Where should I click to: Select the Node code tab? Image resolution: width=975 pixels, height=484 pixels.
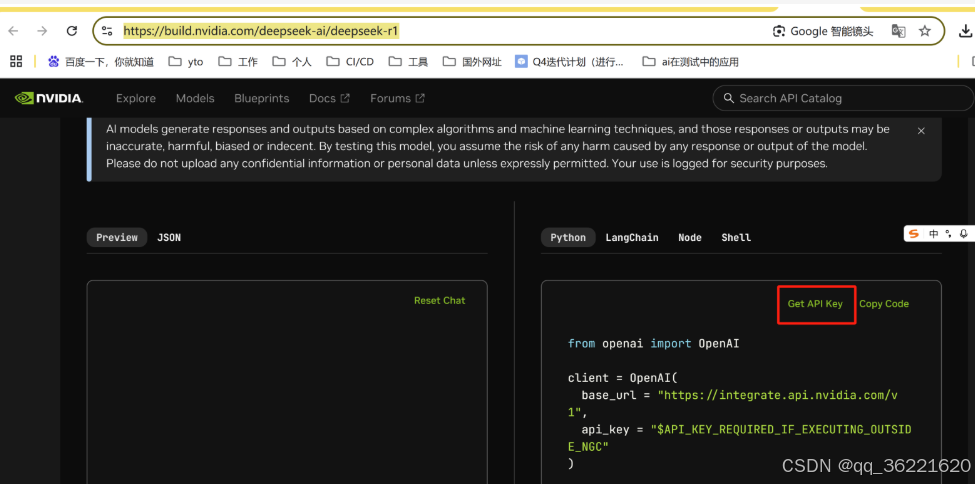pos(690,238)
